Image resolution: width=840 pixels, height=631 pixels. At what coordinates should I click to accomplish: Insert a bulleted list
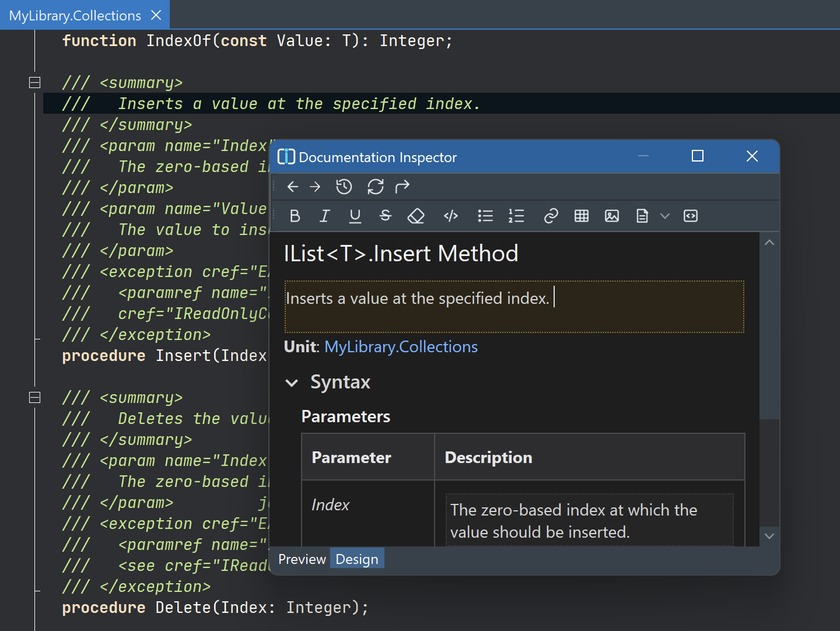[485, 216]
